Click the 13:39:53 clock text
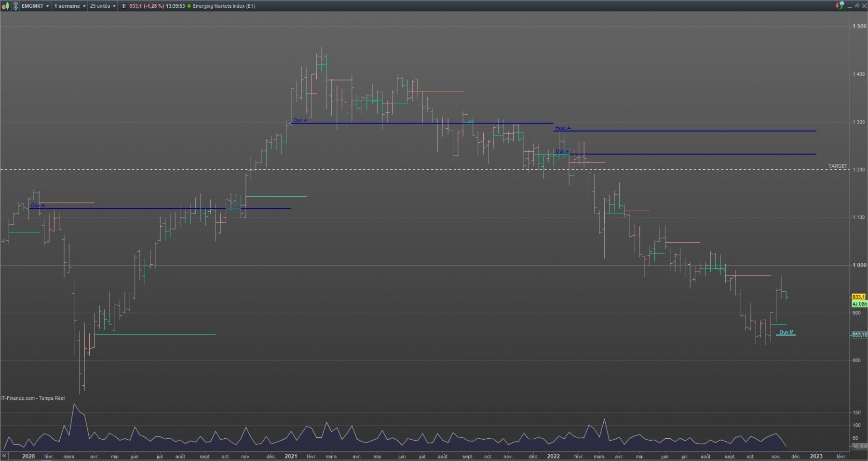868x461 pixels. (176, 6)
